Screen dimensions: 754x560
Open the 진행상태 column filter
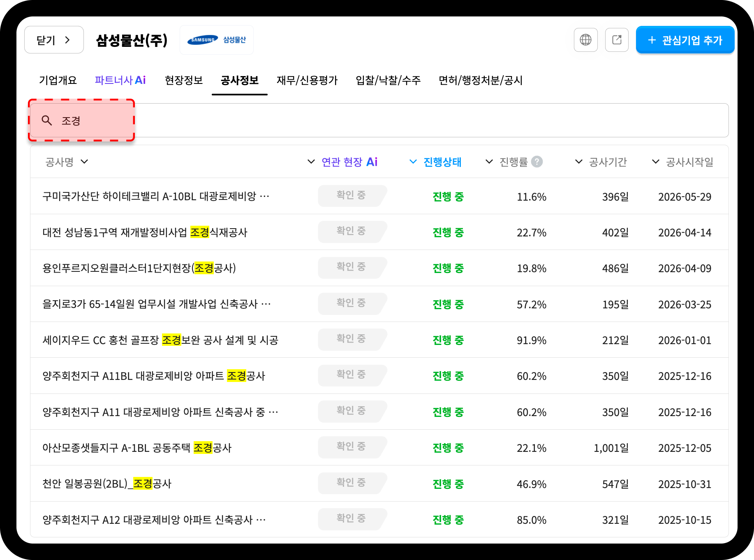(x=413, y=162)
